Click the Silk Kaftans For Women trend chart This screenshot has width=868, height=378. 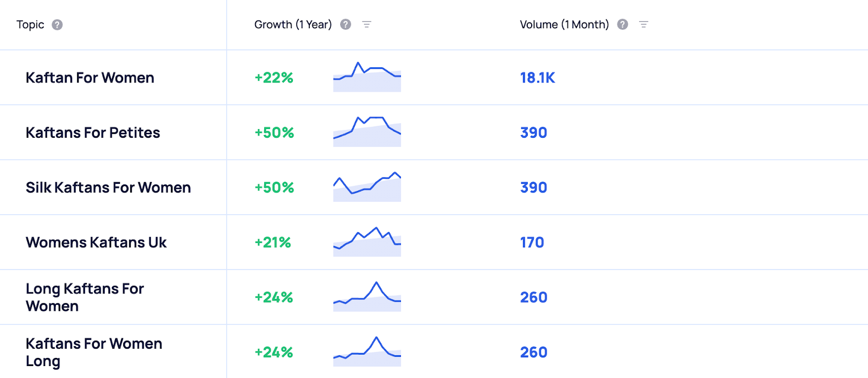click(367, 187)
